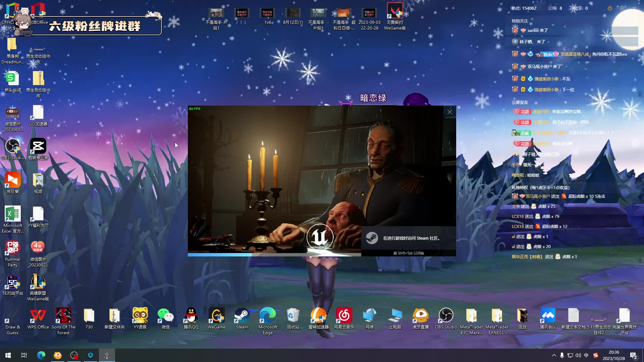Toggle the 中 input language indicator
Screen dimensions: 644x362
[586, 355]
